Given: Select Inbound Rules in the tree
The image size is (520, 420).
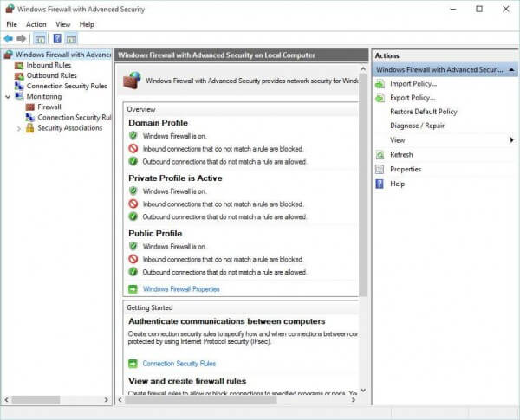Looking at the screenshot, I should tap(49, 65).
